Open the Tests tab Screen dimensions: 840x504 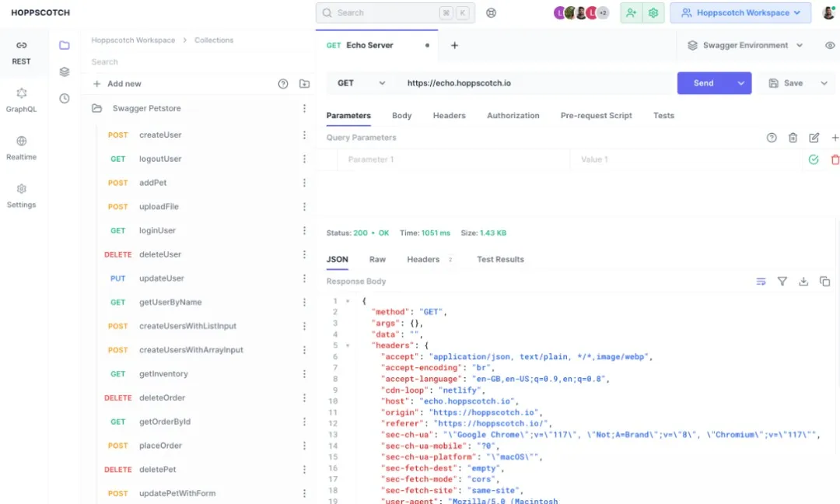[663, 116]
